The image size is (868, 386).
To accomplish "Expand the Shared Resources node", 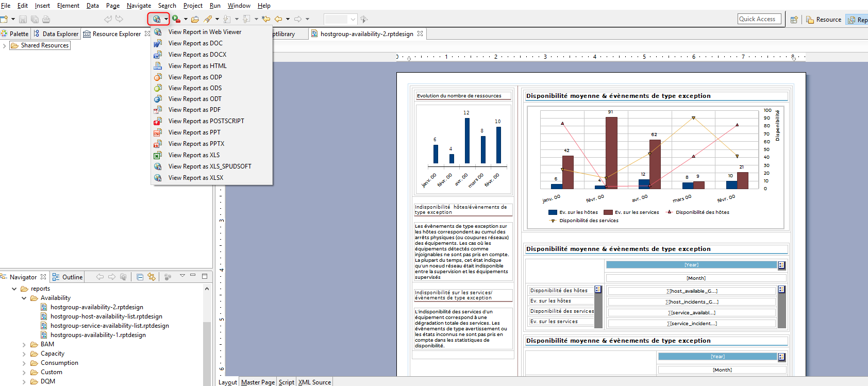I will tap(5, 46).
